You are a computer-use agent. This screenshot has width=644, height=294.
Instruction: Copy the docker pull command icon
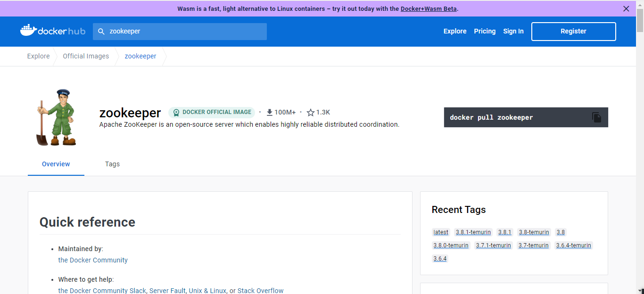(x=596, y=117)
